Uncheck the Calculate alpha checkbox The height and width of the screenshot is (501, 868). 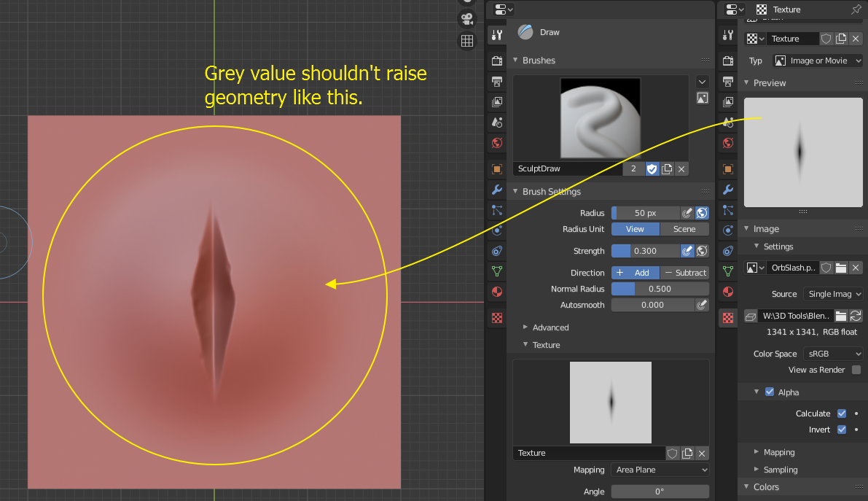tap(842, 413)
